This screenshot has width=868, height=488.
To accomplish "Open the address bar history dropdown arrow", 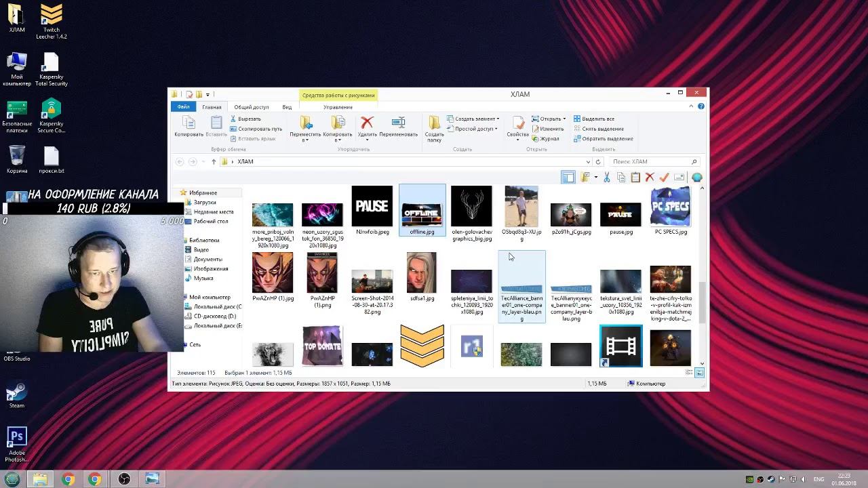I will click(588, 162).
